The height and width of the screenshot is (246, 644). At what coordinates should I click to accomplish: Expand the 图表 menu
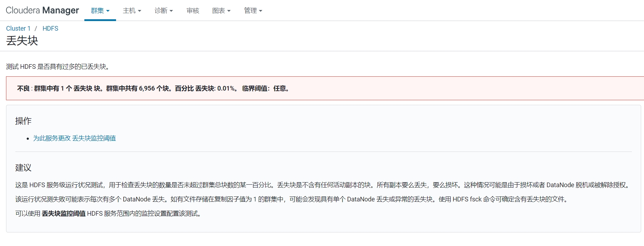click(221, 11)
